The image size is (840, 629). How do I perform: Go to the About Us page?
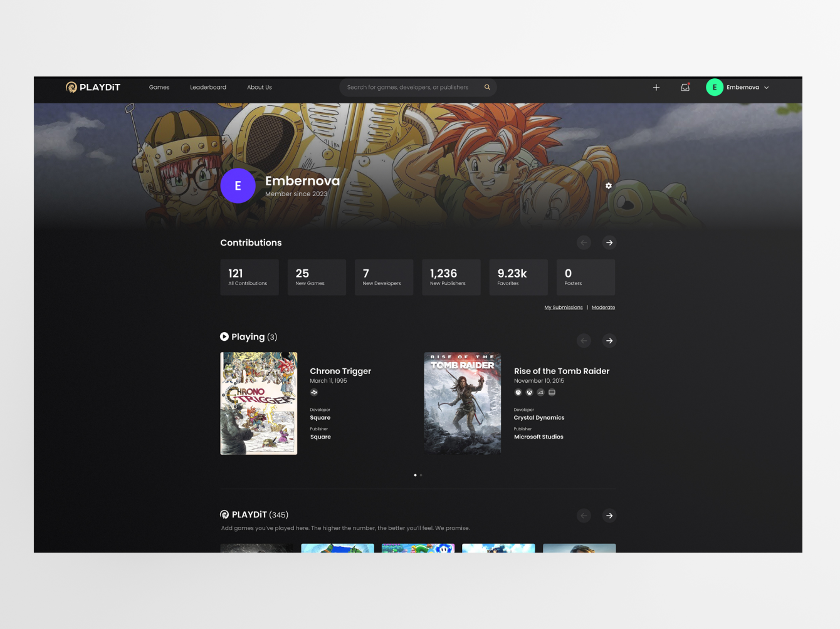[x=260, y=87]
